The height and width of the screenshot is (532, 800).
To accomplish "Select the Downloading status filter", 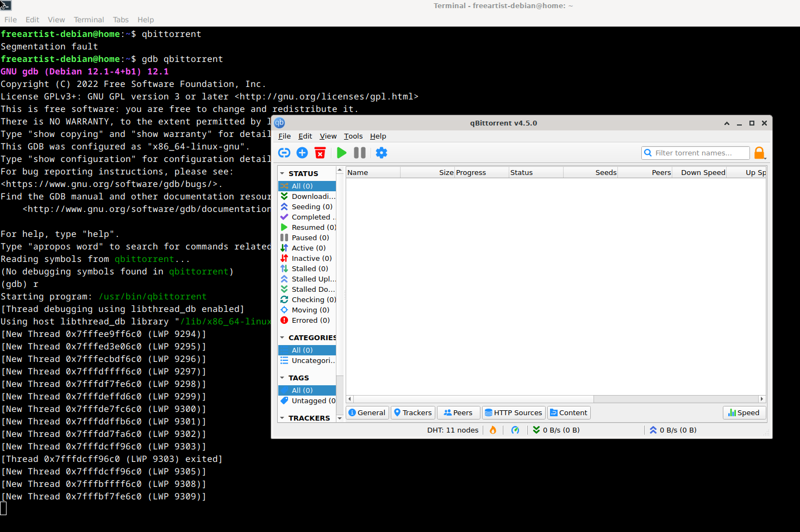I will 307,196.
